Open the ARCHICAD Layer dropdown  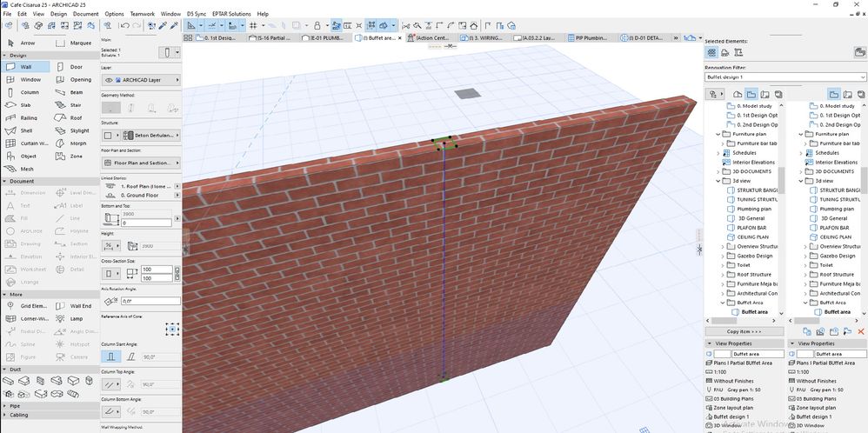(141, 80)
